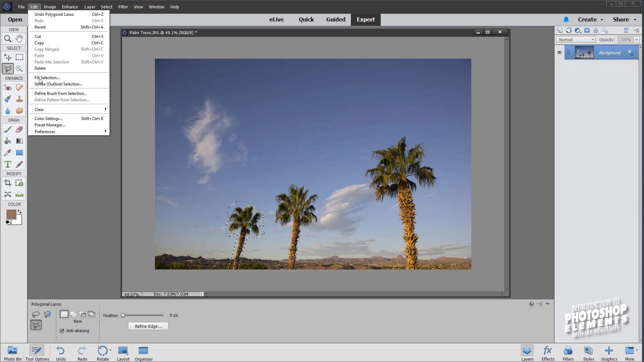
Task: Switch to the Quick tab
Action: point(306,19)
